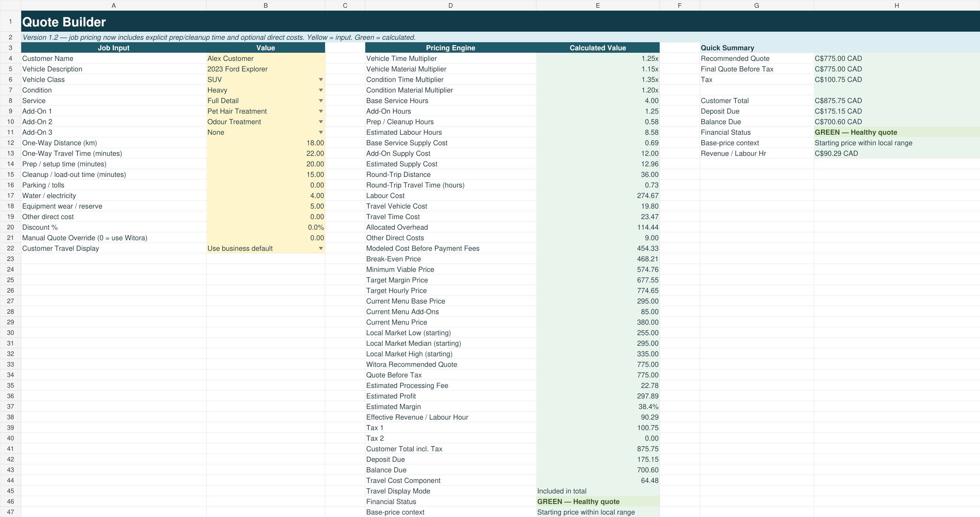Select One-Way Distance value 18.00

[266, 143]
